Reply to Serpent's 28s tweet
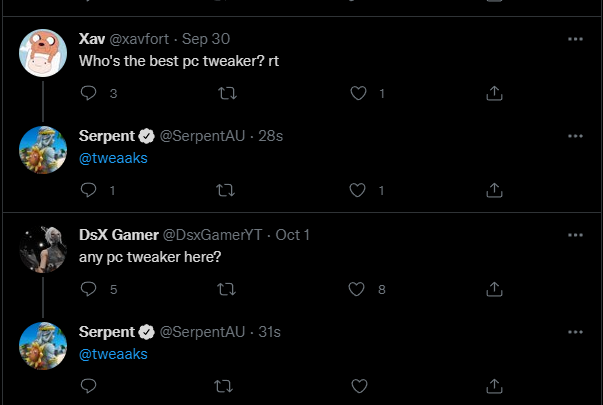The height and width of the screenshot is (405, 603). (88, 190)
